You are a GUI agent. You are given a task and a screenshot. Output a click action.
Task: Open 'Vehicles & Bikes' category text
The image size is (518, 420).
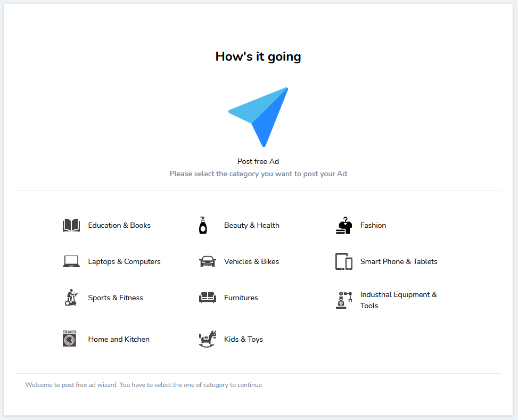(251, 261)
